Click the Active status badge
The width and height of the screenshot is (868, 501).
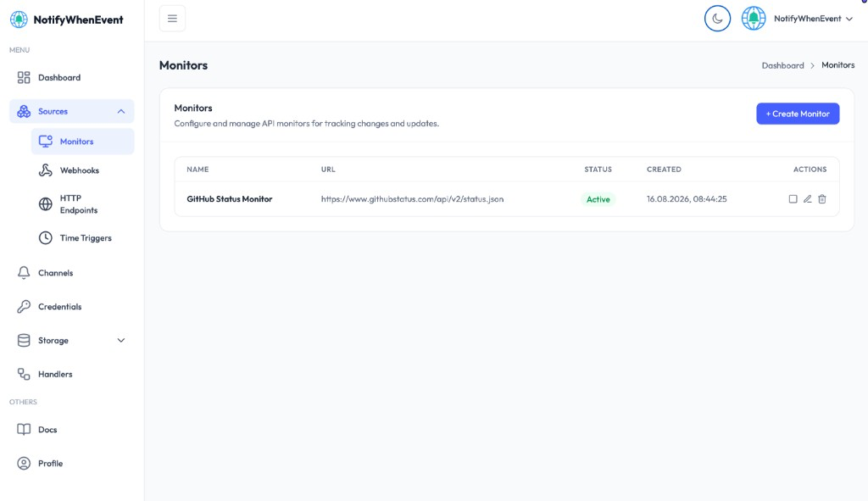click(x=598, y=199)
